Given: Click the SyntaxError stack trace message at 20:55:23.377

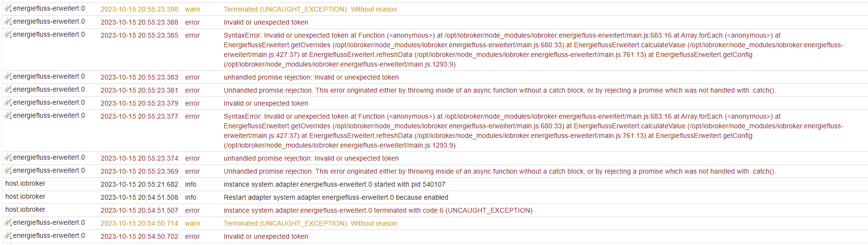Looking at the screenshot, I should [502, 131].
